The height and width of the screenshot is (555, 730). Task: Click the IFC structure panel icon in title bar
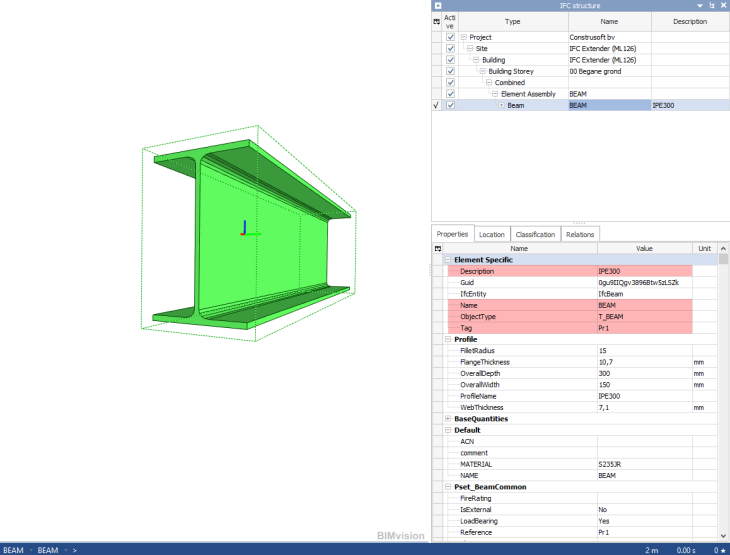coord(438,6)
